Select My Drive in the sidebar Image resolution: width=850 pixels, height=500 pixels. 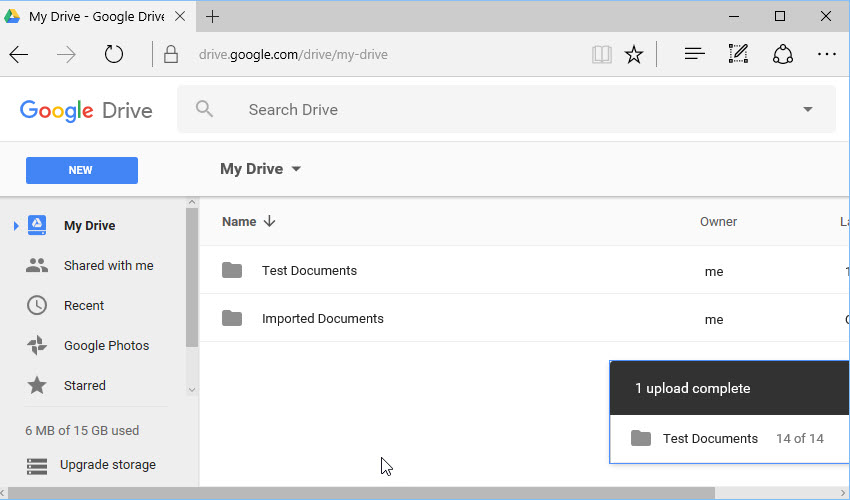click(89, 226)
